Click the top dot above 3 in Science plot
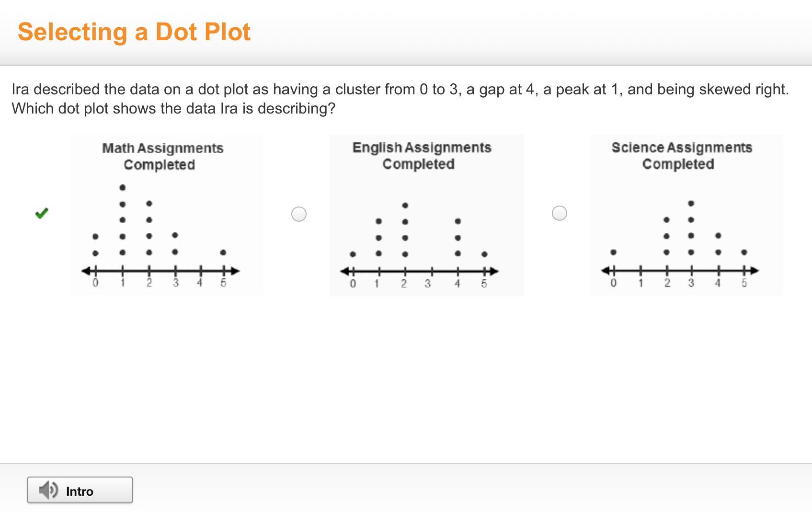The height and width of the screenshot is (512, 812). (691, 204)
